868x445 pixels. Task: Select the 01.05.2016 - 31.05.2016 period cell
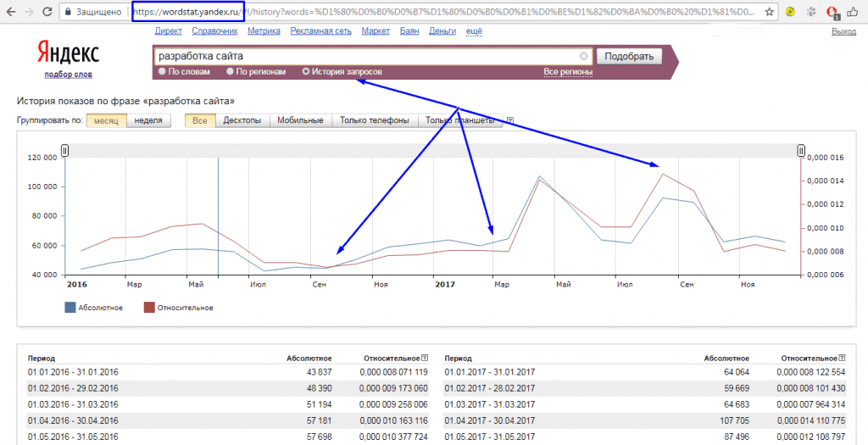[73, 437]
